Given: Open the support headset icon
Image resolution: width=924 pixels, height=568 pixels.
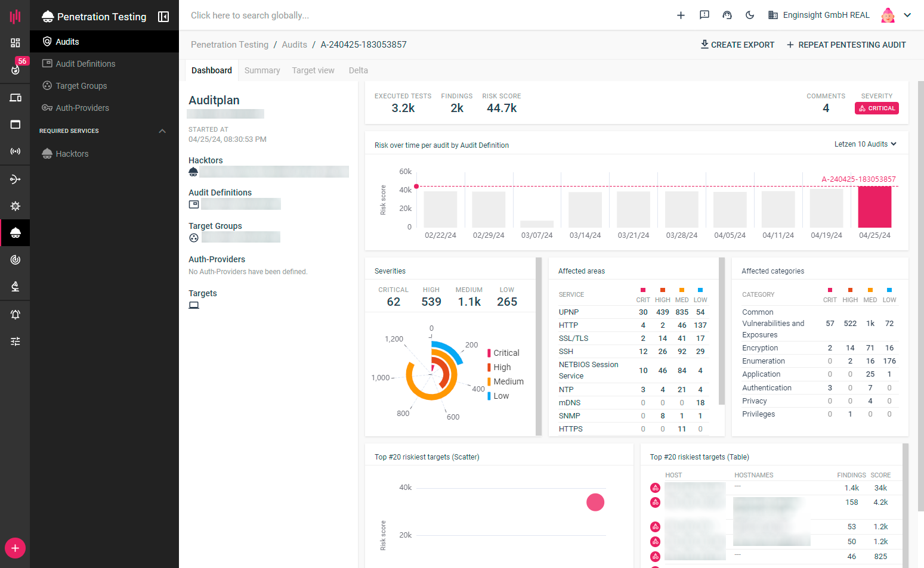Looking at the screenshot, I should click(727, 15).
